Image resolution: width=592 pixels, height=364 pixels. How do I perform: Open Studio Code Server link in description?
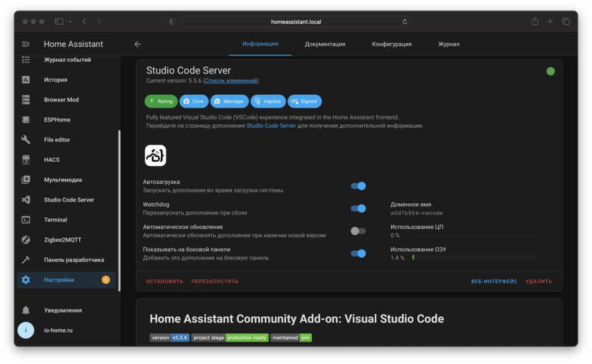point(271,125)
